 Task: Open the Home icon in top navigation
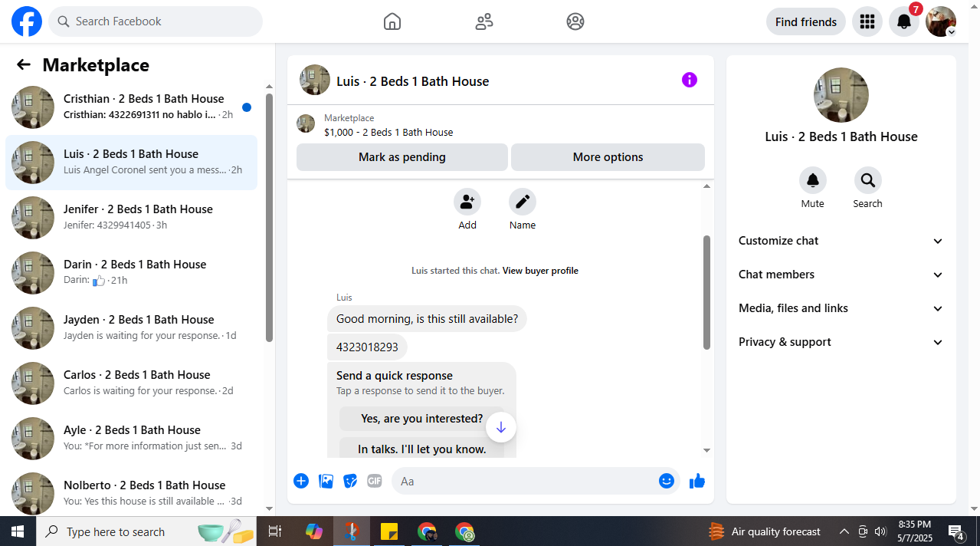[x=392, y=21]
